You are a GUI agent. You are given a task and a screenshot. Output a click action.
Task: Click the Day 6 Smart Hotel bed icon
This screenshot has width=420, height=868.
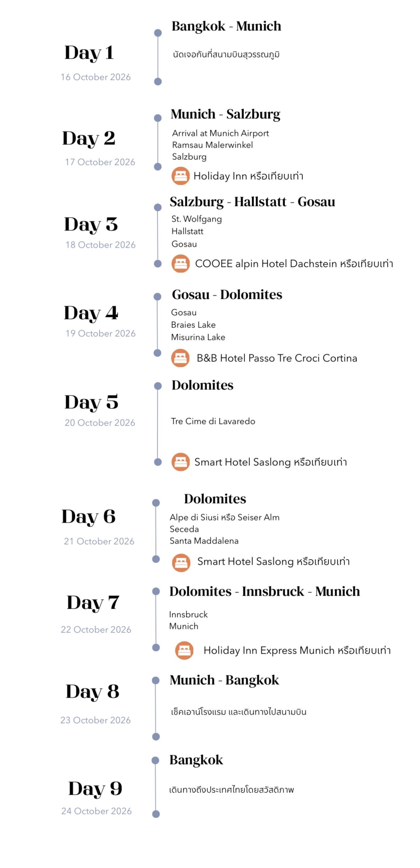tap(181, 563)
